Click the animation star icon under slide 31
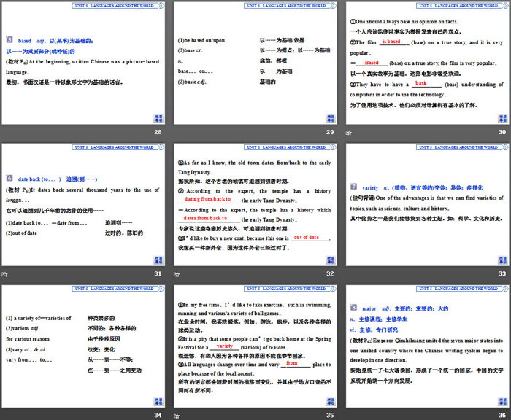Screen dimensions: 511x420 pyautogui.click(x=4, y=274)
